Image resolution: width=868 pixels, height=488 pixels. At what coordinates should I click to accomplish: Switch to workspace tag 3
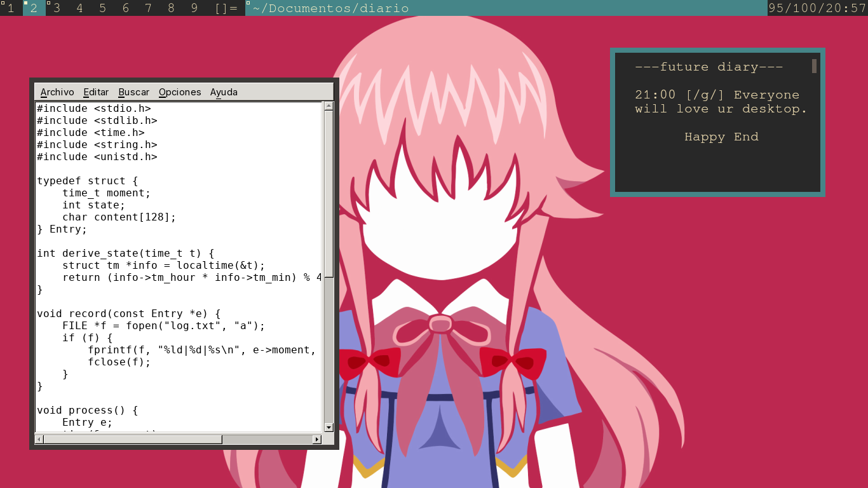pyautogui.click(x=57, y=8)
